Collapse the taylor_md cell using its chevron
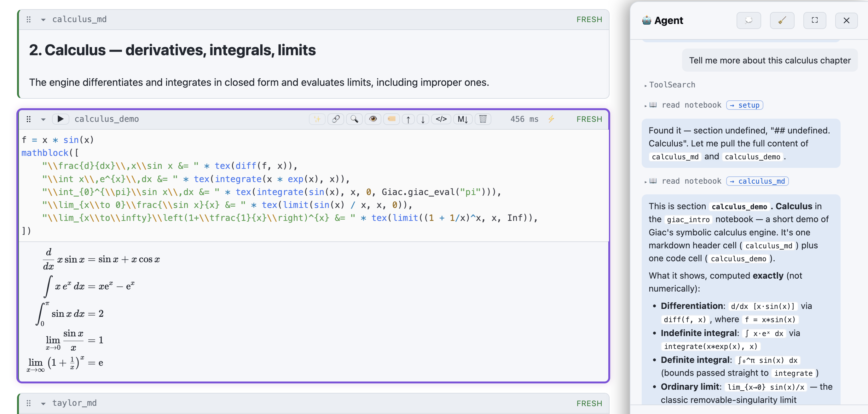 tap(43, 403)
